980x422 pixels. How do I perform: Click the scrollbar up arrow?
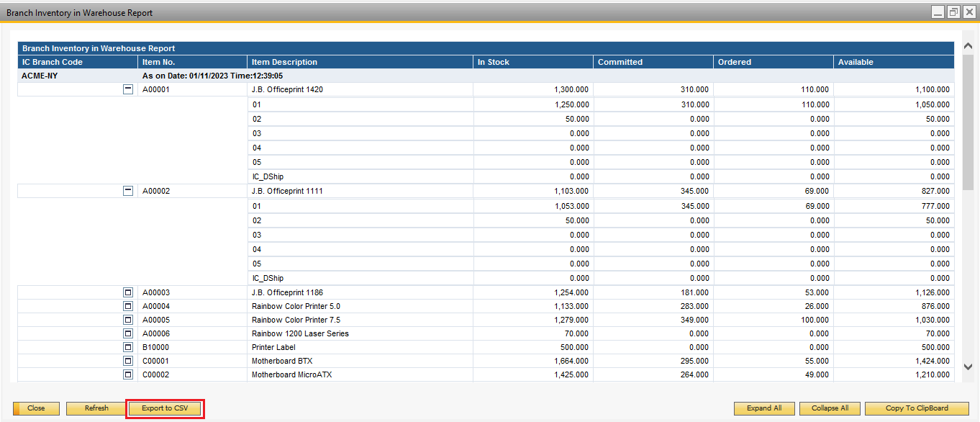tap(968, 47)
